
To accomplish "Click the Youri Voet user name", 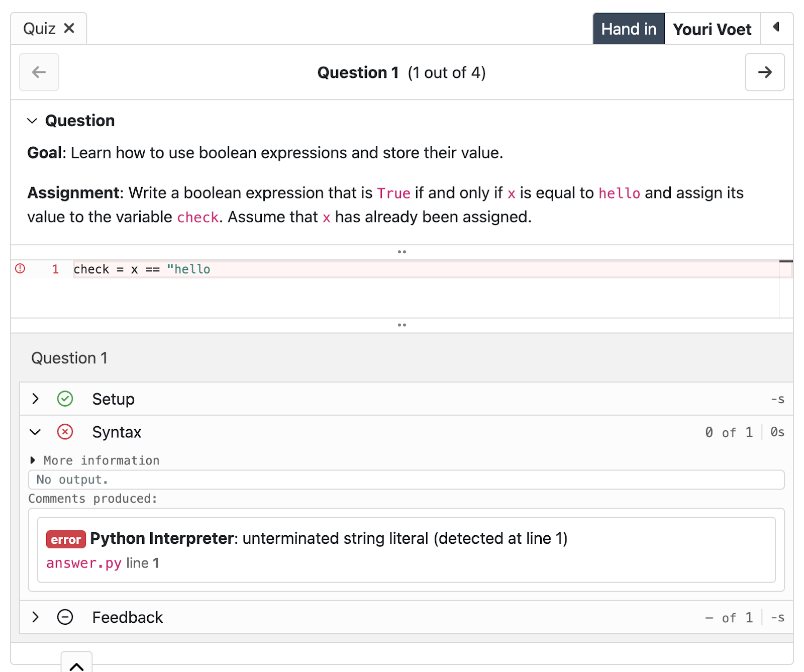I will (x=712, y=29).
